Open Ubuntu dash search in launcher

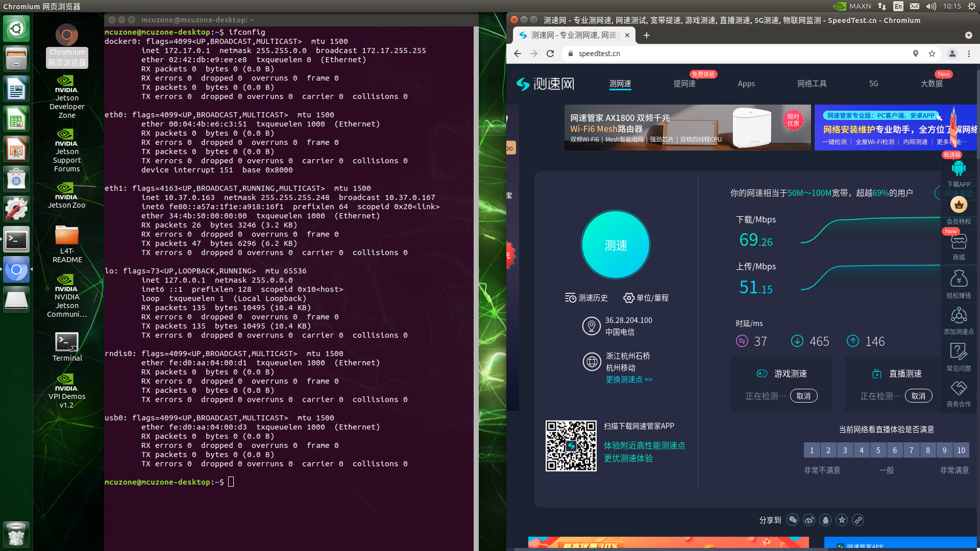pyautogui.click(x=16, y=29)
